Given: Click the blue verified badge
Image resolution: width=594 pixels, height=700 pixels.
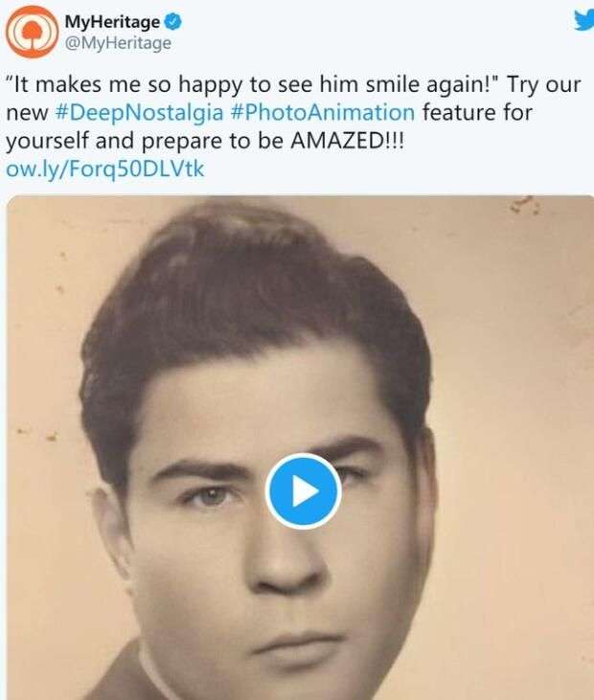Looking at the screenshot, I should (x=169, y=21).
